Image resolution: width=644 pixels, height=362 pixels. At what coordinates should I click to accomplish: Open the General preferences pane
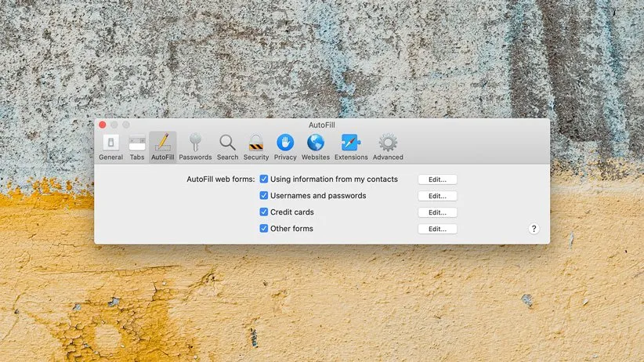110,147
